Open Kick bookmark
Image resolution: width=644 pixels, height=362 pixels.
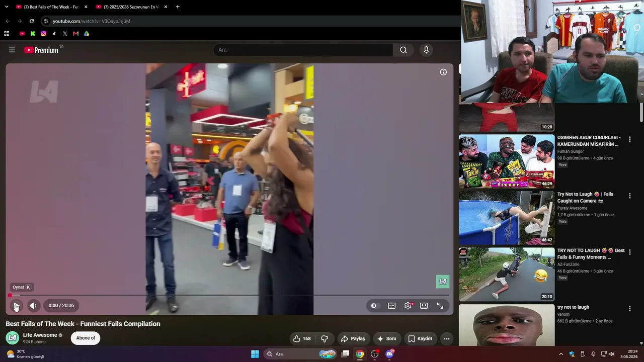tap(33, 34)
